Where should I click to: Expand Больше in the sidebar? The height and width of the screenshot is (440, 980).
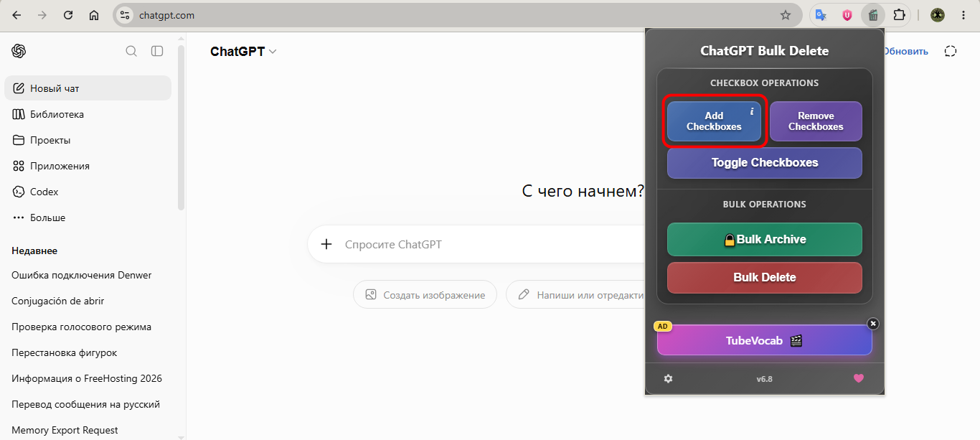pyautogui.click(x=88, y=217)
